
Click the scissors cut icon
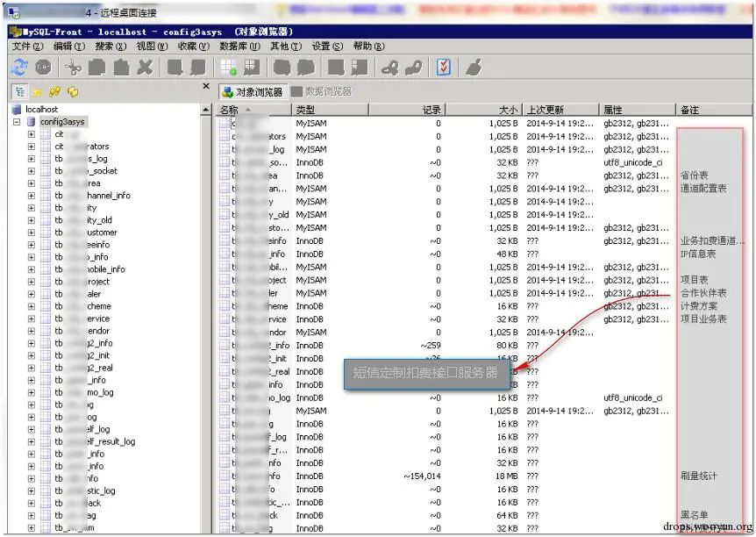[74, 68]
